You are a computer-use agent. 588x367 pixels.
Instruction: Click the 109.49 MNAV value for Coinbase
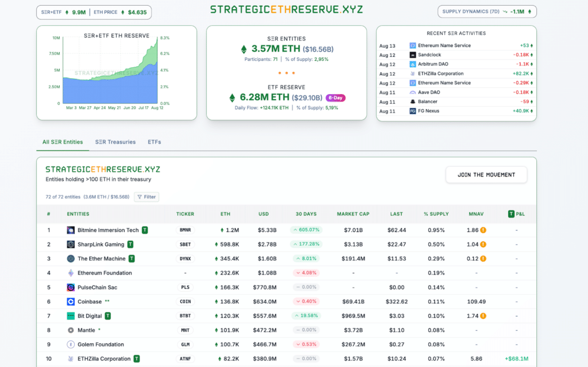[476, 302]
